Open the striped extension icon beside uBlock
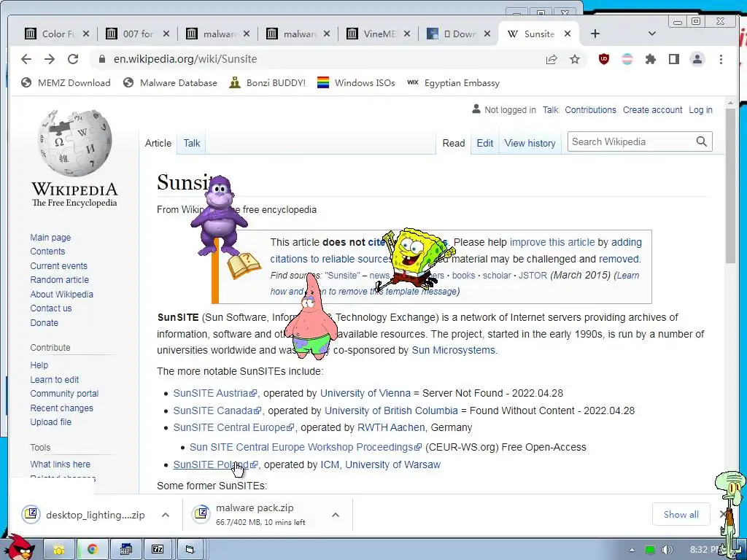The height and width of the screenshot is (560, 747). pos(627,59)
